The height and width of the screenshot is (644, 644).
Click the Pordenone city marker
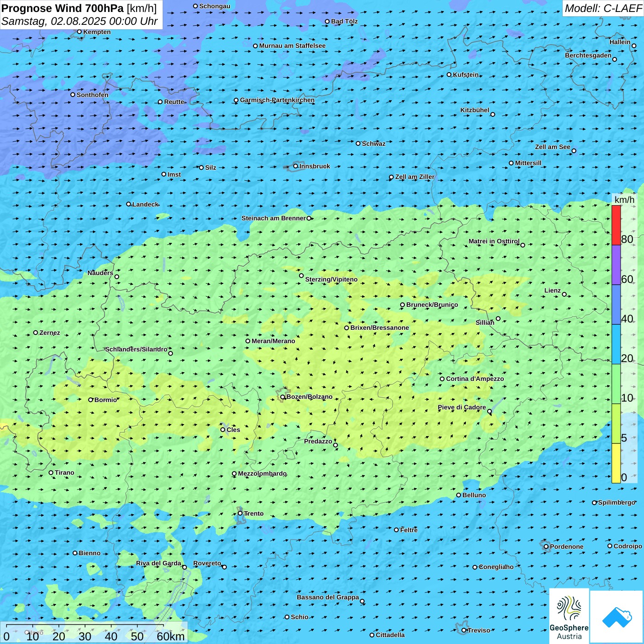click(x=546, y=546)
